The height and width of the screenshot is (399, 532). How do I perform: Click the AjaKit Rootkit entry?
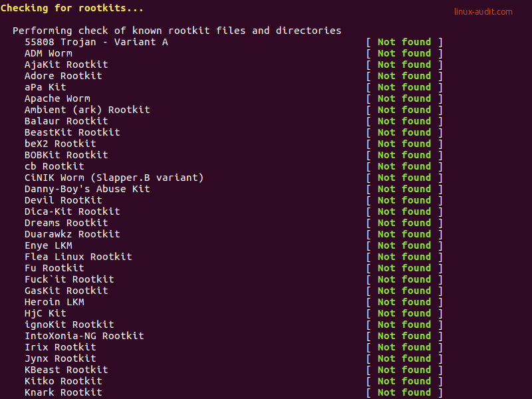(66, 65)
